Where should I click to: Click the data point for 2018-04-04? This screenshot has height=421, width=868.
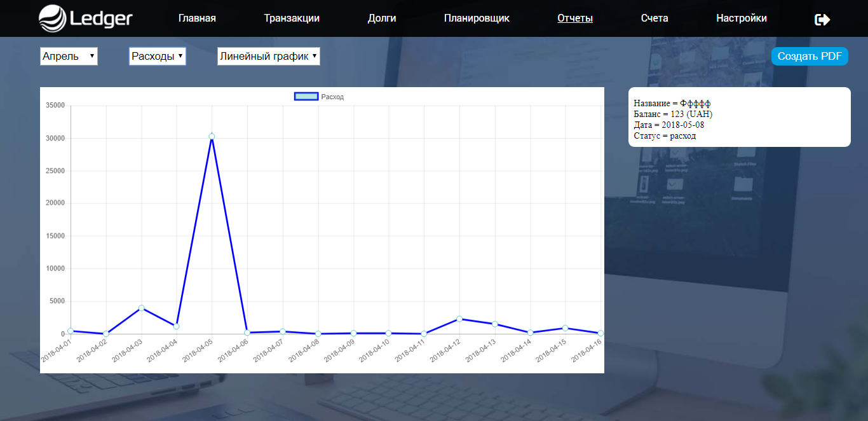pyautogui.click(x=177, y=326)
